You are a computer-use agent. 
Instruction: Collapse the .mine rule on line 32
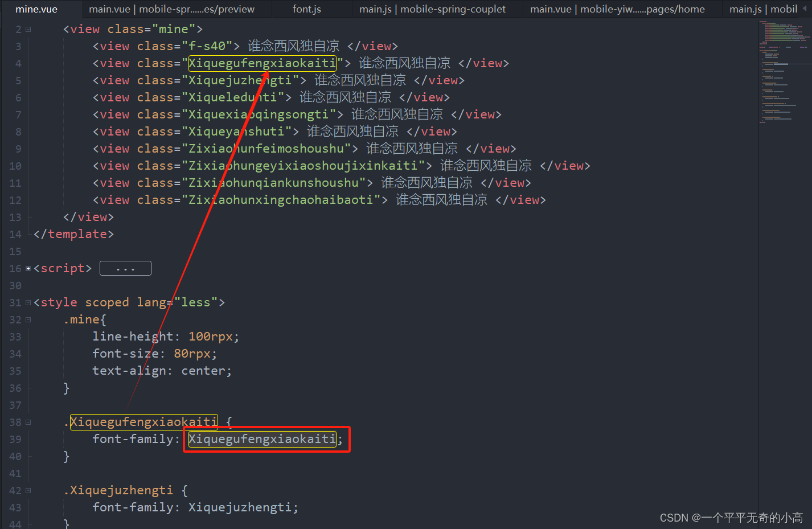(28, 319)
